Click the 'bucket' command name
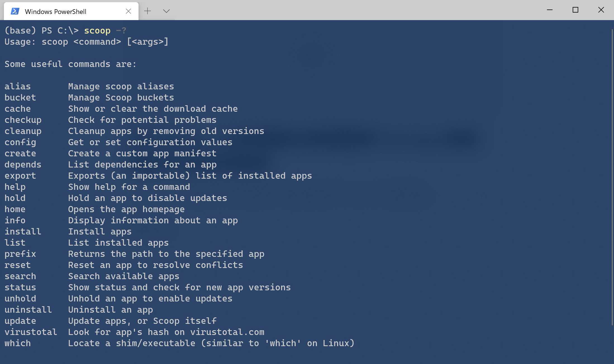Viewport: 614px width, 364px height. pyautogui.click(x=20, y=97)
